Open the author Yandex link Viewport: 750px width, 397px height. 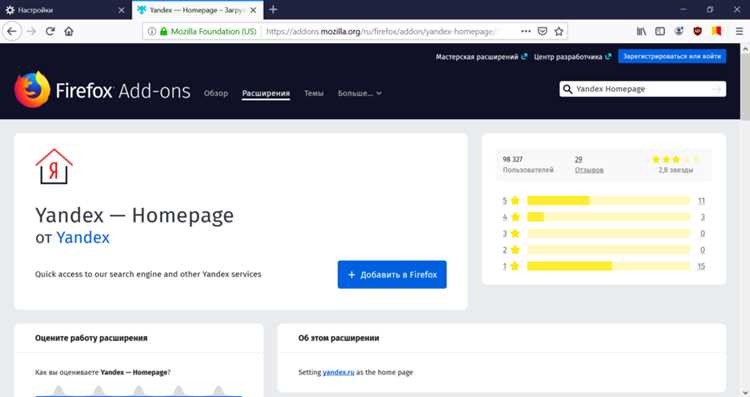click(83, 238)
